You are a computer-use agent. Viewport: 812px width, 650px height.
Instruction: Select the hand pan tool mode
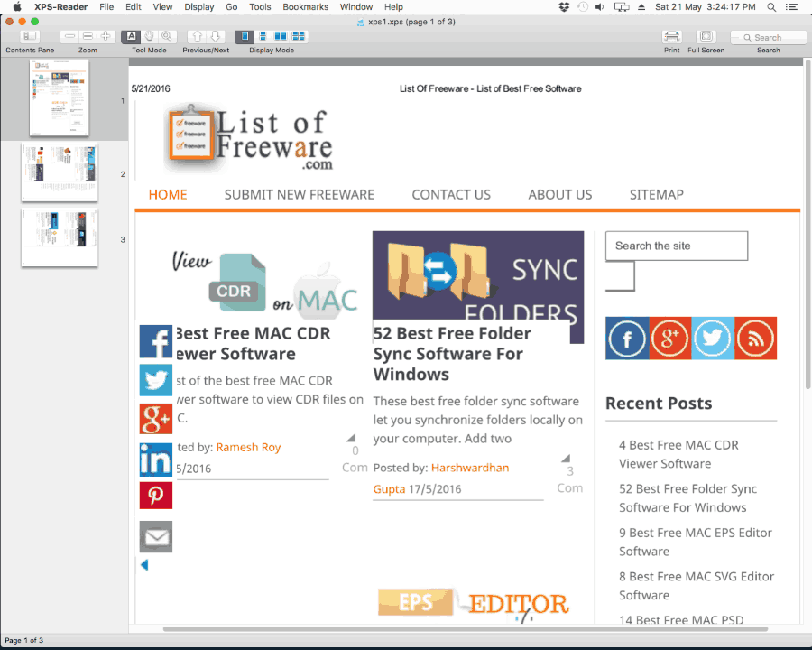pos(149,36)
